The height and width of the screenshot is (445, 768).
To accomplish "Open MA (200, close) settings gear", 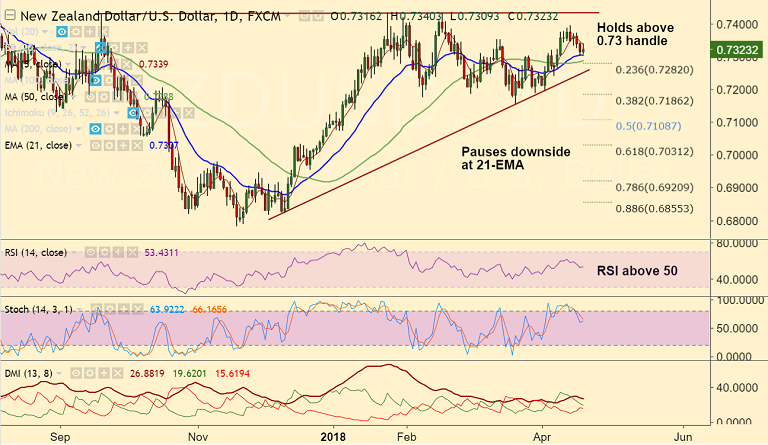I will tap(109, 129).
